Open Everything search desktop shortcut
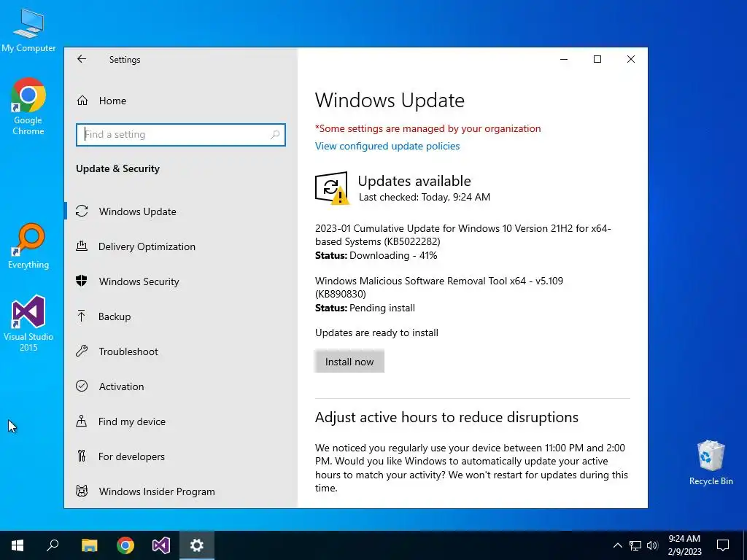This screenshot has height=560, width=747. pos(28,246)
